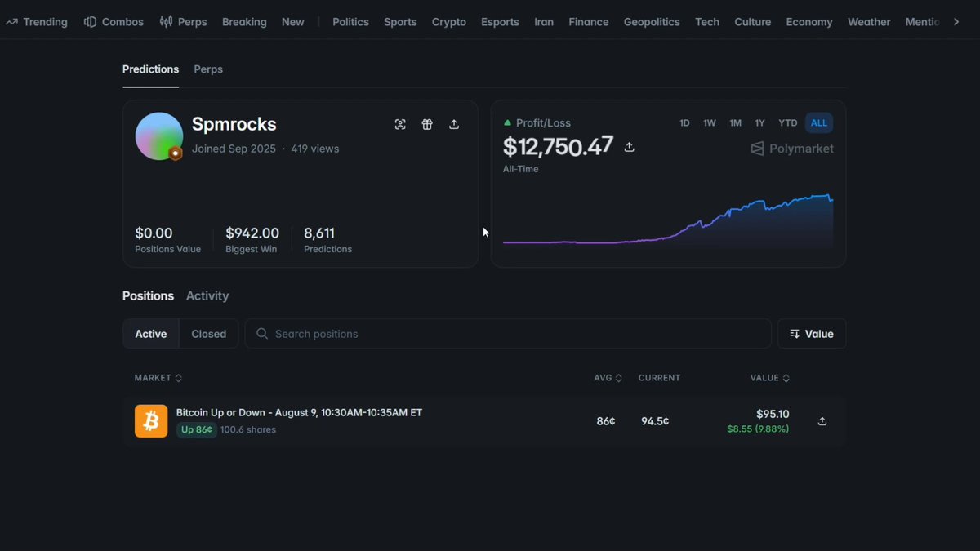Open the Geopolitics category
Image resolution: width=980 pixels, height=551 pixels.
(x=652, y=22)
